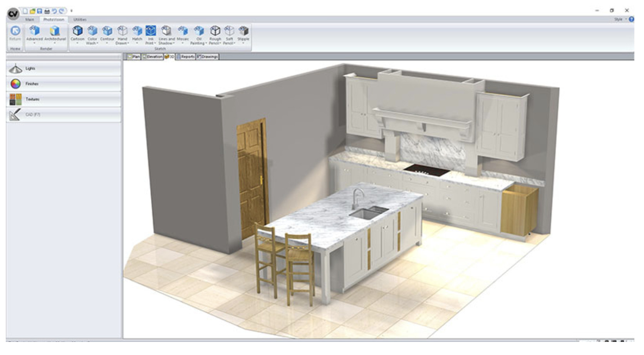Redo the last action

[61, 11]
